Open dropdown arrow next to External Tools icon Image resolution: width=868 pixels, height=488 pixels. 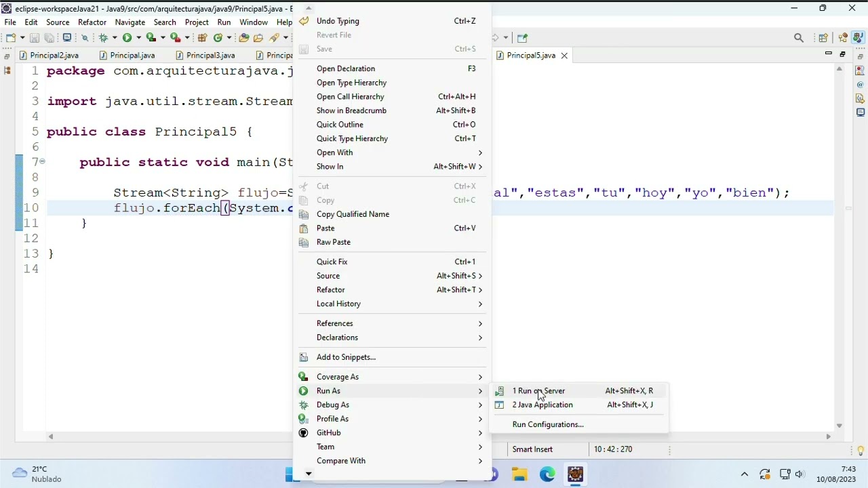pyautogui.click(x=187, y=38)
